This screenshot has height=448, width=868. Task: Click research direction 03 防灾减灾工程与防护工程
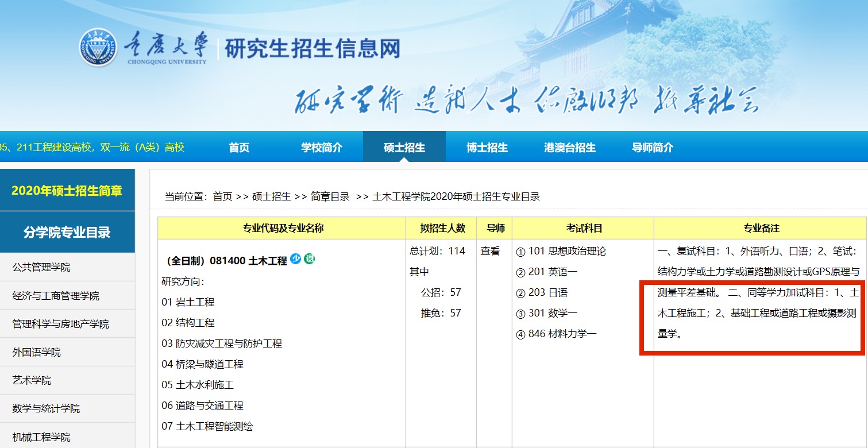[x=222, y=343]
